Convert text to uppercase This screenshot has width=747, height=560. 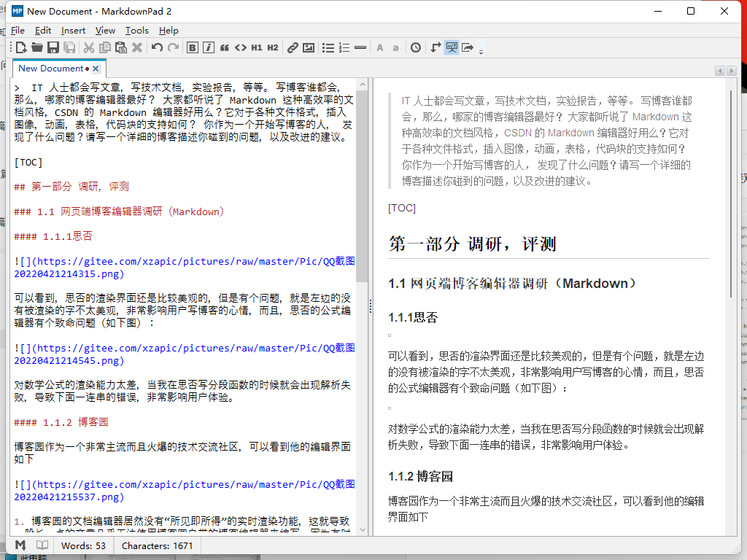click(379, 47)
